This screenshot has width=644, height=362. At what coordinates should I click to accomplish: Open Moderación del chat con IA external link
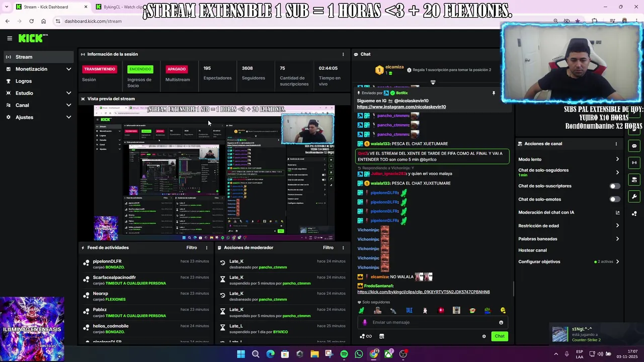coord(618,213)
